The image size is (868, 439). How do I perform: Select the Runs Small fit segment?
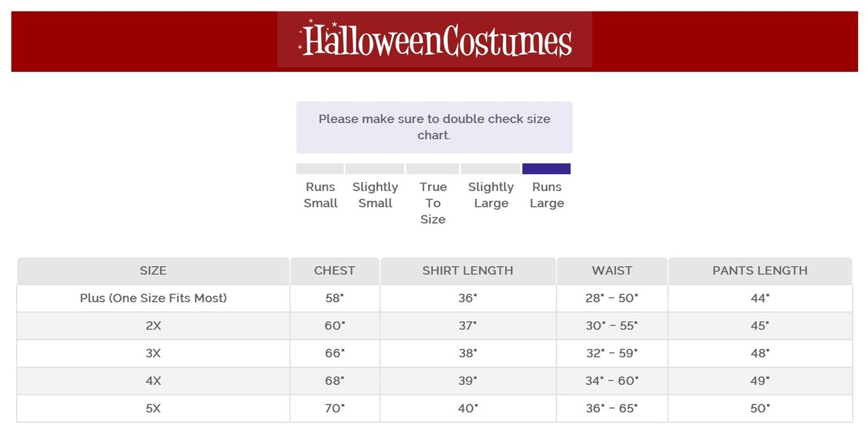[x=320, y=169]
